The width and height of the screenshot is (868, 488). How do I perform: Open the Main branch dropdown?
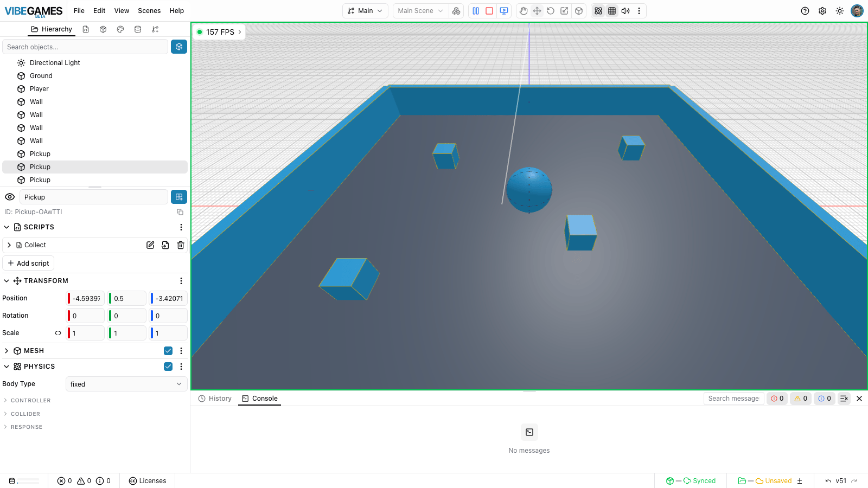click(x=365, y=11)
